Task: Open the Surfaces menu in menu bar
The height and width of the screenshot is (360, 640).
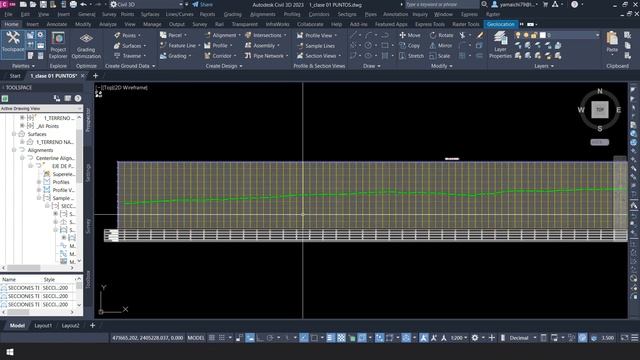Action: point(150,14)
